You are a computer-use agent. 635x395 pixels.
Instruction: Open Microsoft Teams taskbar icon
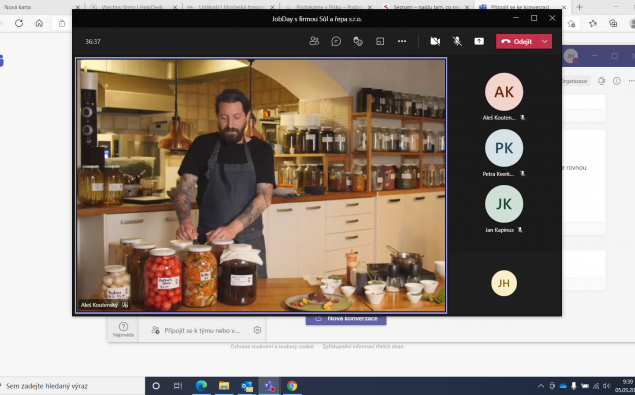(269, 386)
